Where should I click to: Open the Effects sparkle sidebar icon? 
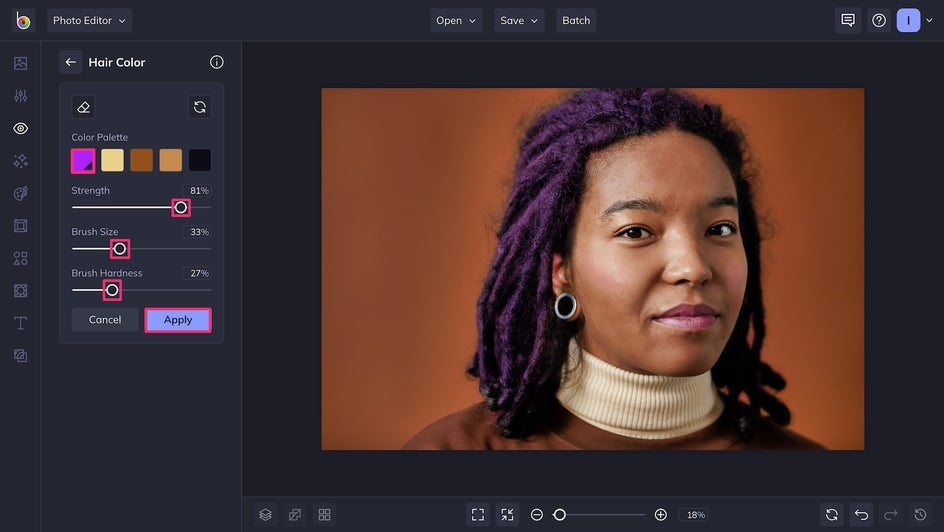[x=20, y=161]
